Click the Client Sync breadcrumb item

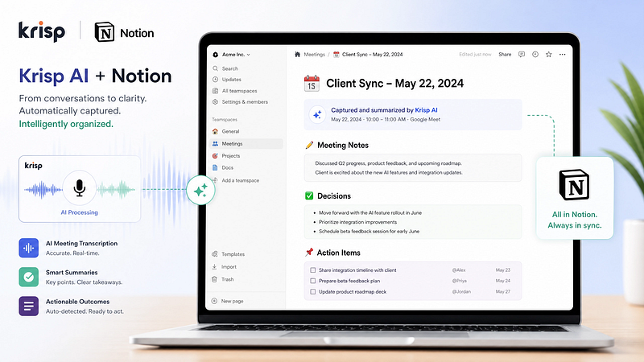tap(368, 55)
